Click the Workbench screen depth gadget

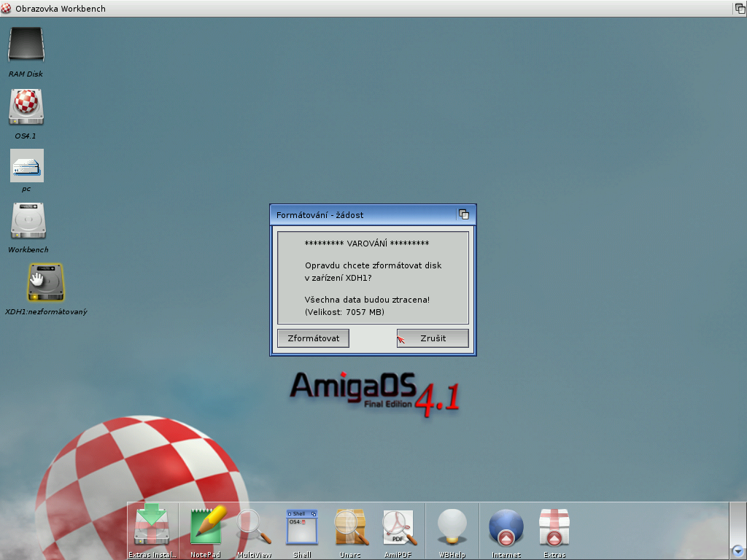(x=739, y=8)
